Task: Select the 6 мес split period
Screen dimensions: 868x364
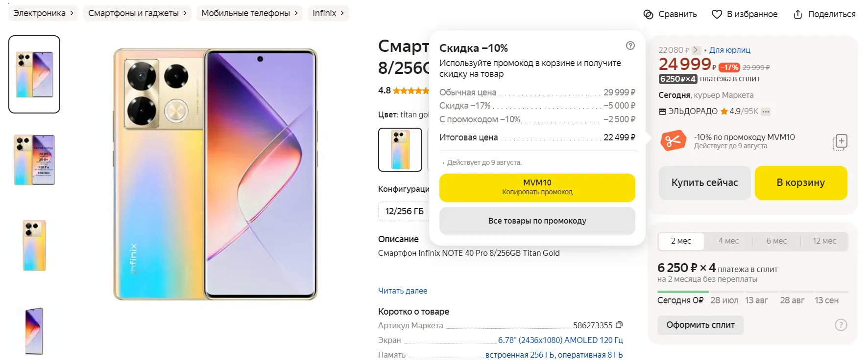Action: 776,241
